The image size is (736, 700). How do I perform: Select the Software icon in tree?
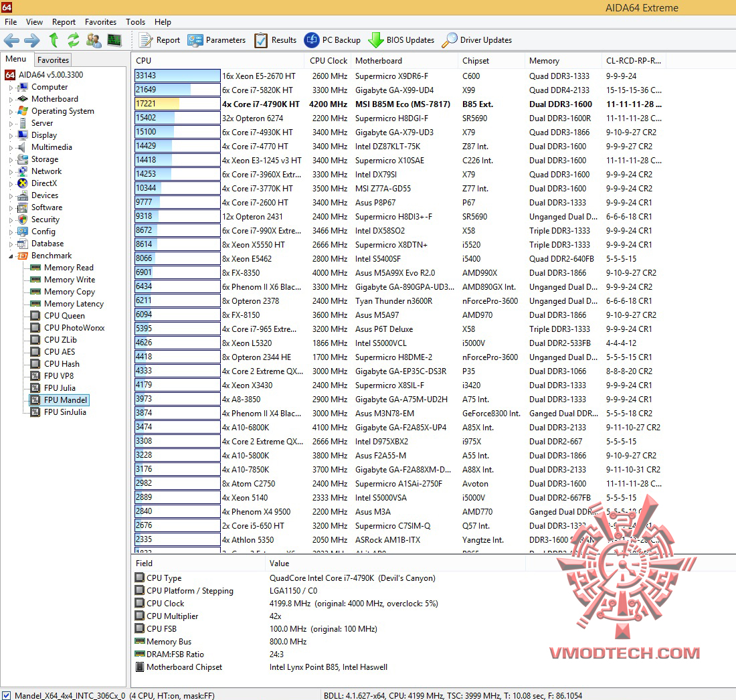tap(22, 207)
